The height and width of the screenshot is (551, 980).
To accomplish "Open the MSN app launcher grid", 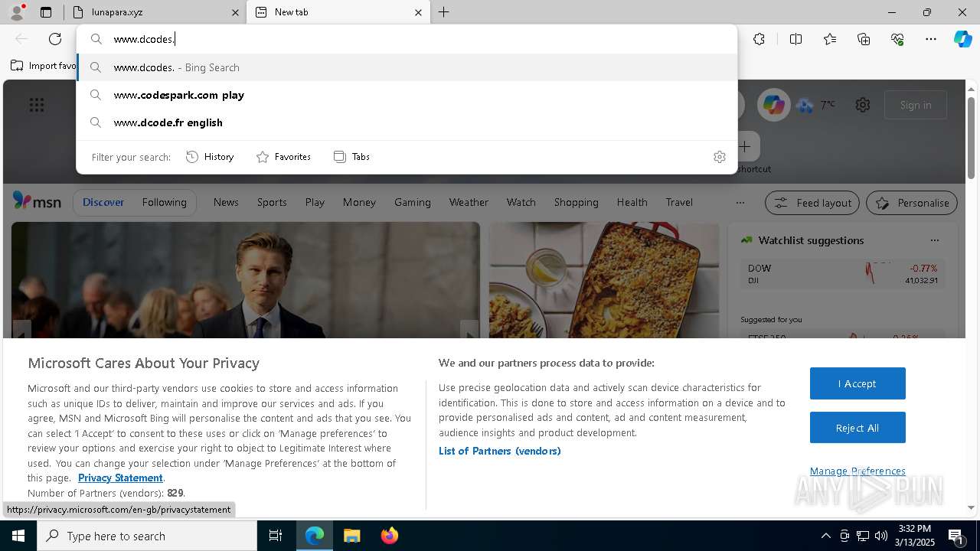I will (37, 105).
